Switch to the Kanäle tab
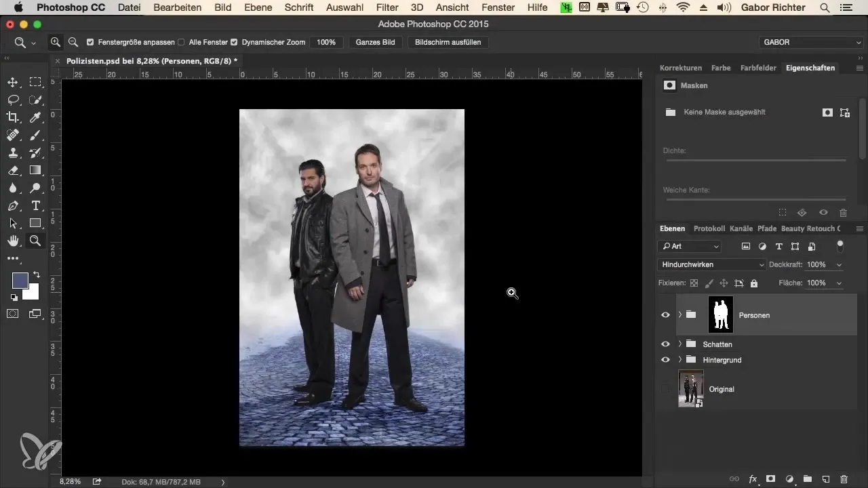This screenshot has height=488, width=868. coord(741,228)
